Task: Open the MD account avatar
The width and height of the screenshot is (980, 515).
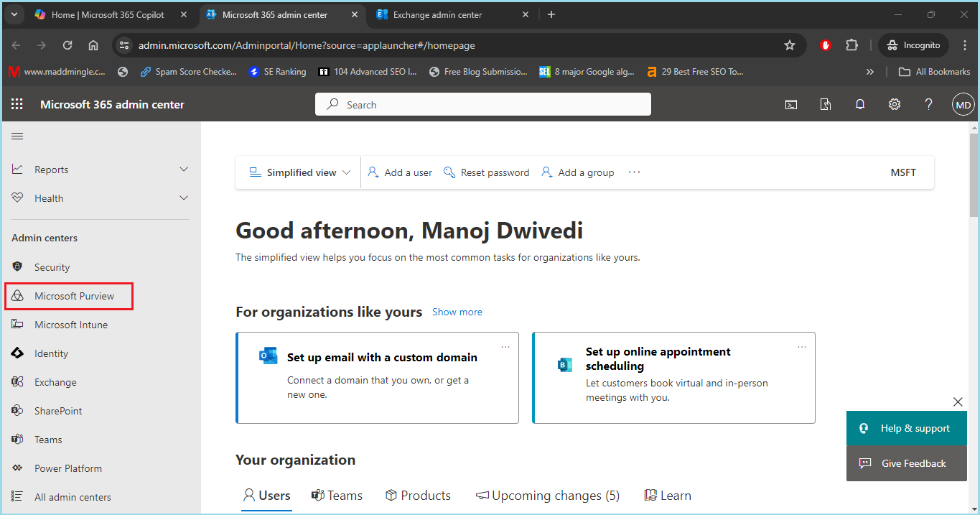Action: click(x=963, y=105)
